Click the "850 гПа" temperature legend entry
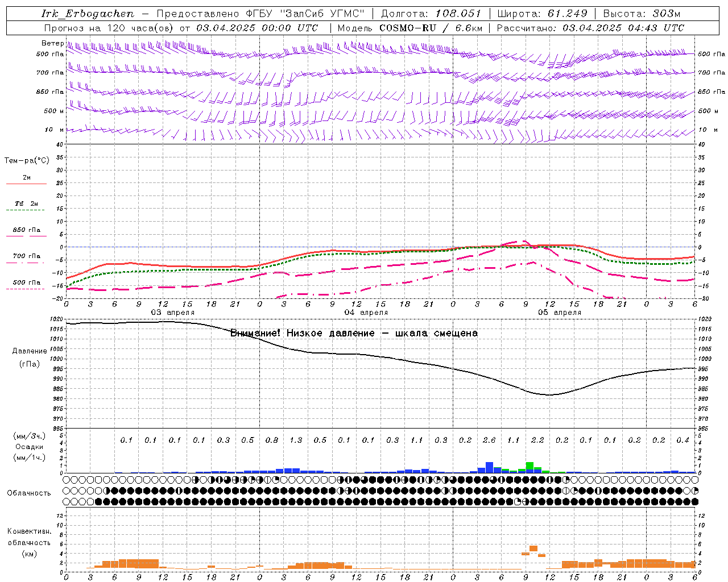728x582 pixels. 27,230
